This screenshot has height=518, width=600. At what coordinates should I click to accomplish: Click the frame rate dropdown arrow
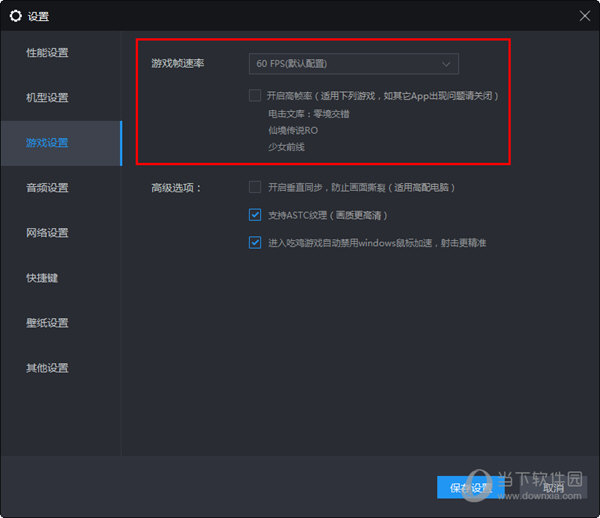pyautogui.click(x=446, y=64)
